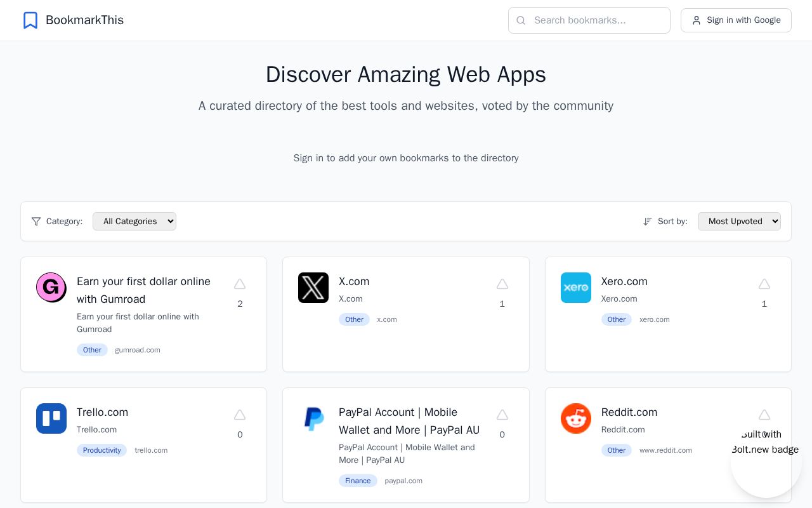Click the Xero blue logo icon
The height and width of the screenshot is (508, 812).
coord(576,288)
